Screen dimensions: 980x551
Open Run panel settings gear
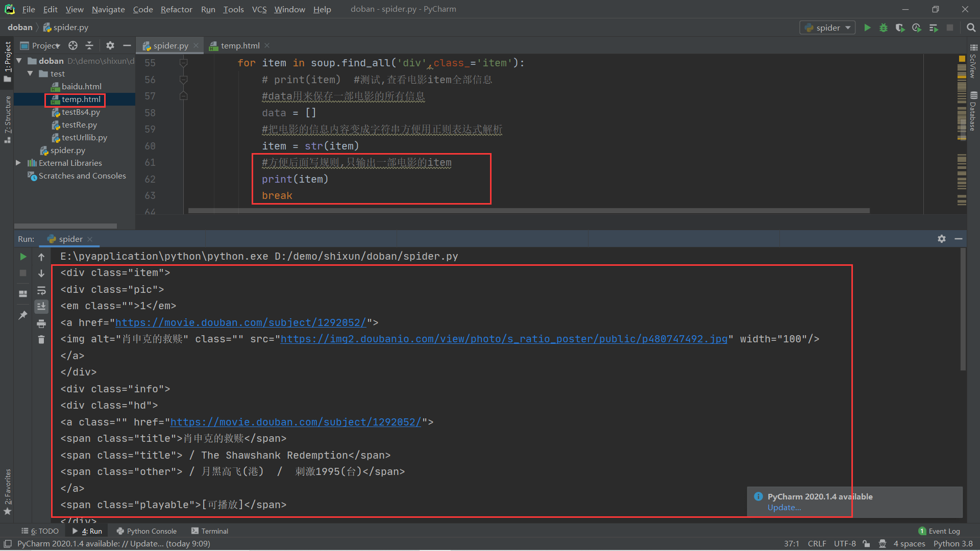pyautogui.click(x=942, y=239)
